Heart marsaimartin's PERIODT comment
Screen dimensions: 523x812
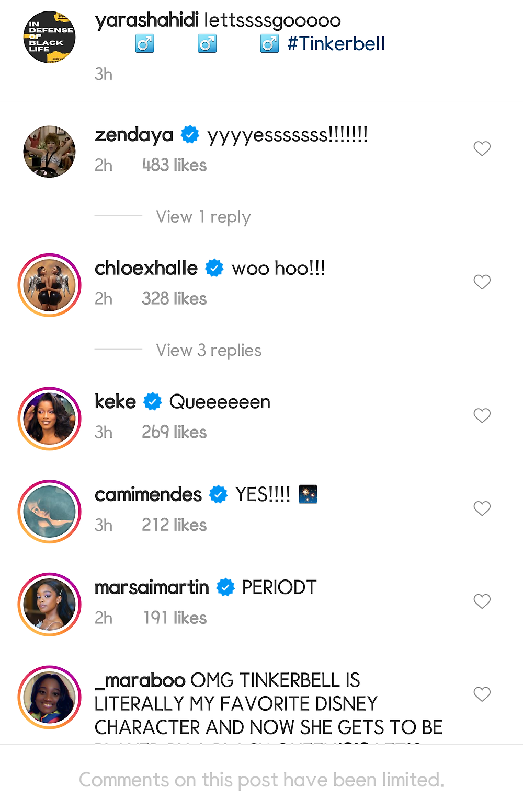pyautogui.click(x=482, y=601)
